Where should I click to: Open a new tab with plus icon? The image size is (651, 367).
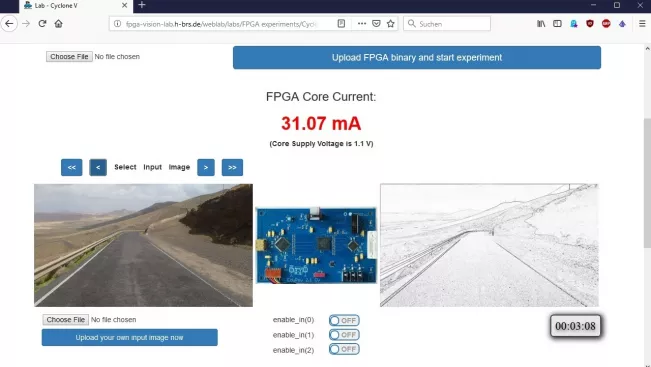coord(142,5)
